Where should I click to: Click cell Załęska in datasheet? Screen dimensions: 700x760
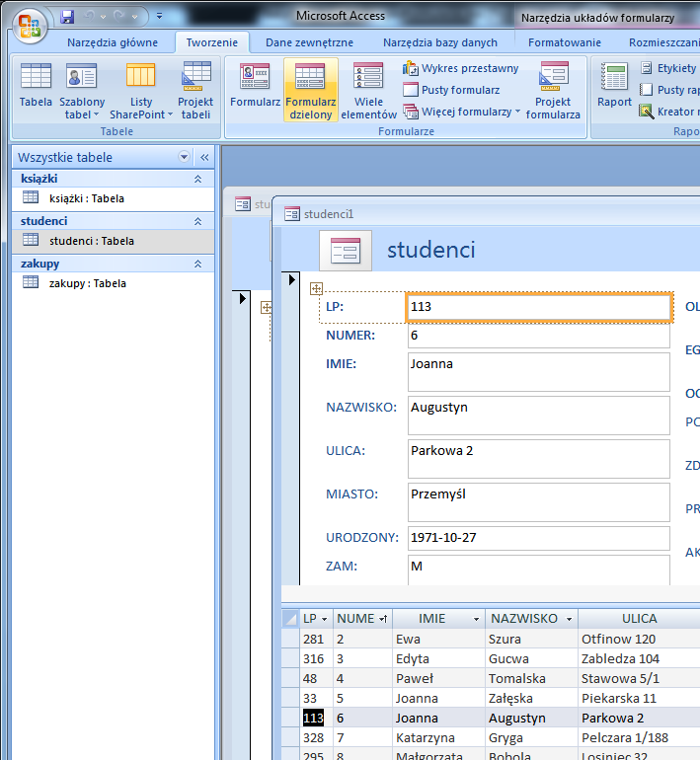click(531, 699)
